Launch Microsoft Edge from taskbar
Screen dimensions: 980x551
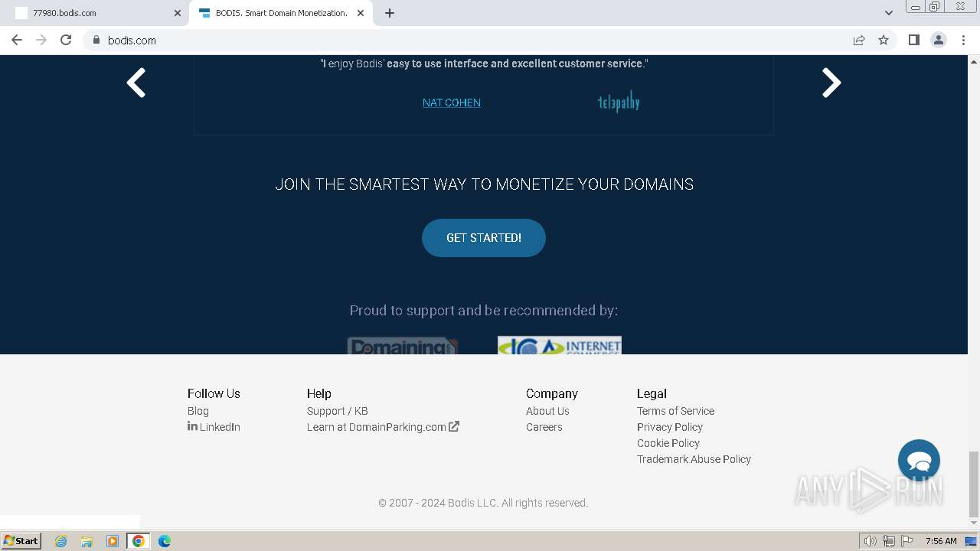pos(165,541)
